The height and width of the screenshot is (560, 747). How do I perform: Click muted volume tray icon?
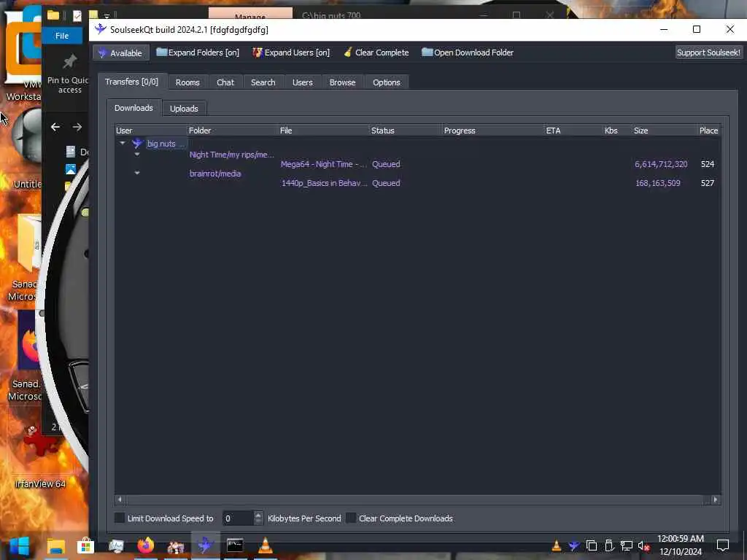(643, 545)
